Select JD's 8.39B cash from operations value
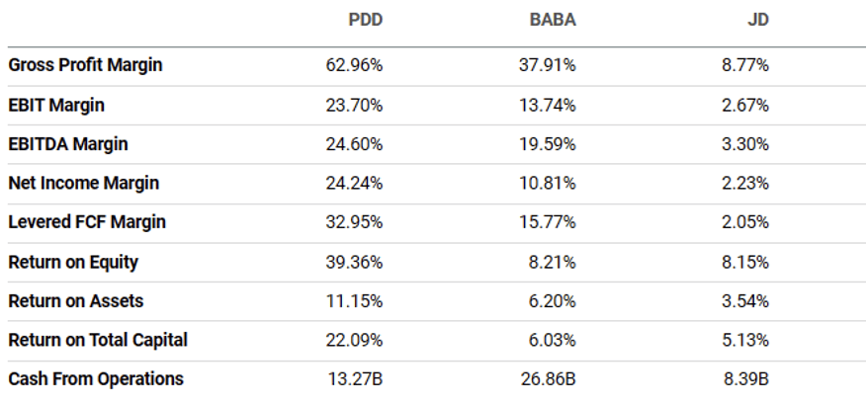This screenshot has width=868, height=405. pos(744,379)
